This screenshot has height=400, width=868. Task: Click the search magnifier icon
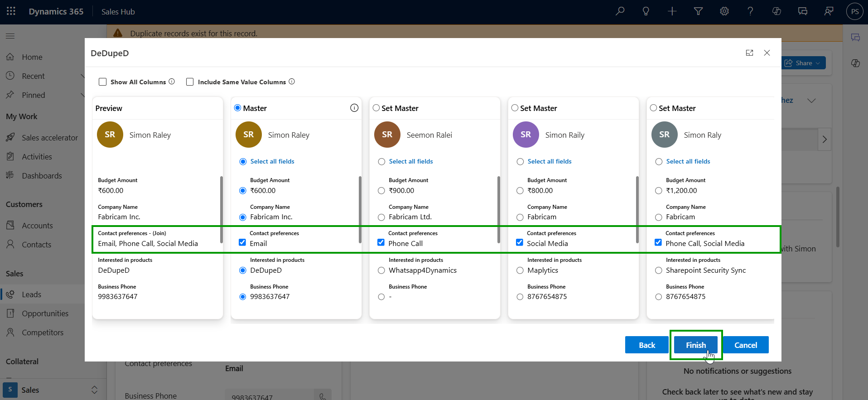pyautogui.click(x=620, y=11)
